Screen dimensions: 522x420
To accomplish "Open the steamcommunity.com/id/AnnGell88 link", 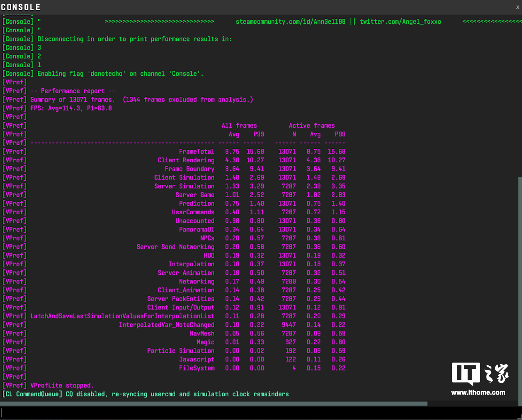I will tap(290, 22).
